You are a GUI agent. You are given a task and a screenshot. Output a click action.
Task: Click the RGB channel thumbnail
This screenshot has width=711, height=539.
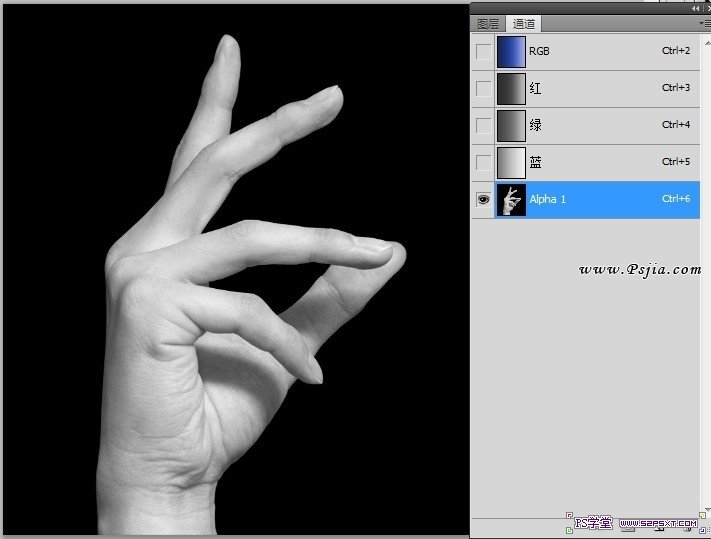[x=511, y=52]
